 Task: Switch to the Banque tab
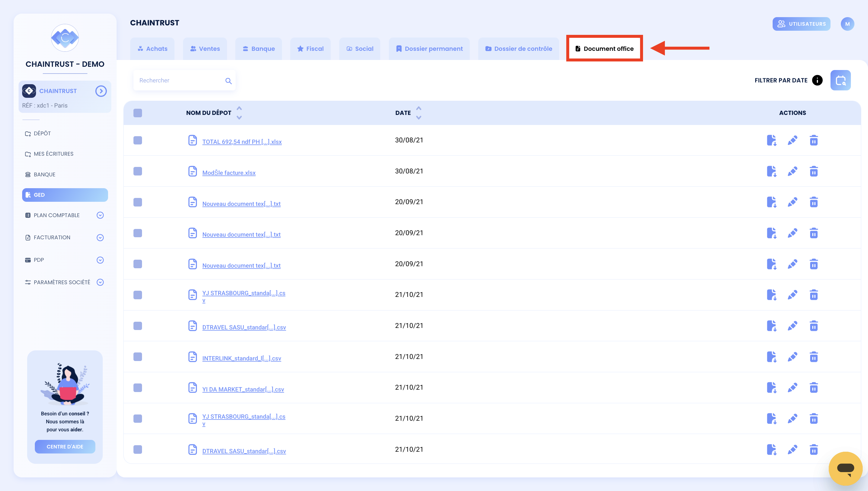click(258, 49)
